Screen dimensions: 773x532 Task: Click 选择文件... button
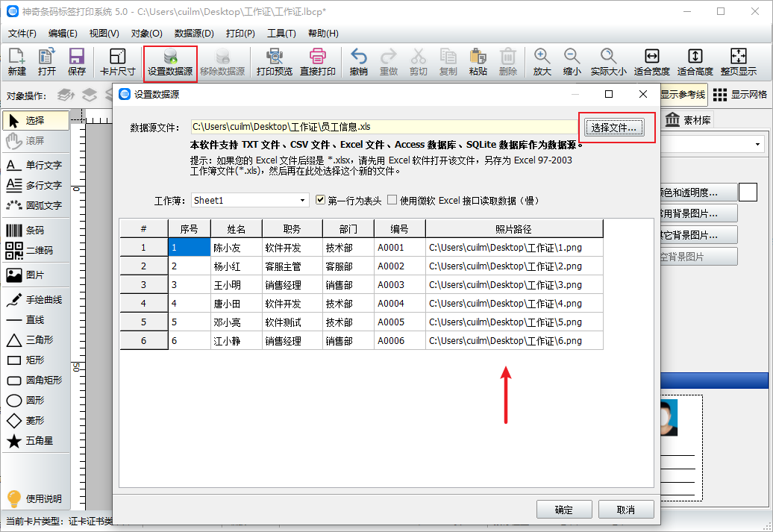[x=614, y=128]
